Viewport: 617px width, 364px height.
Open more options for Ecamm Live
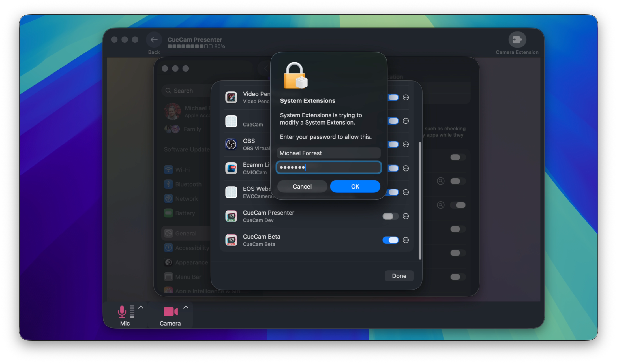coord(406,168)
